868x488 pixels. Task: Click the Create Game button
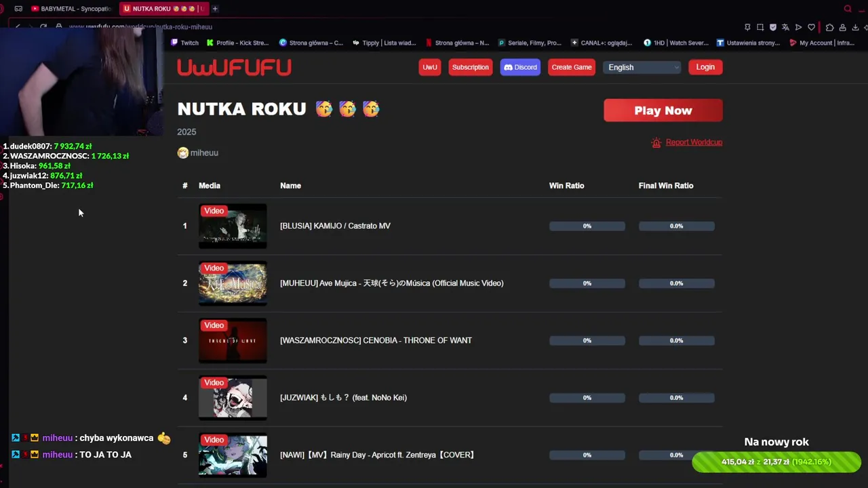pos(572,67)
